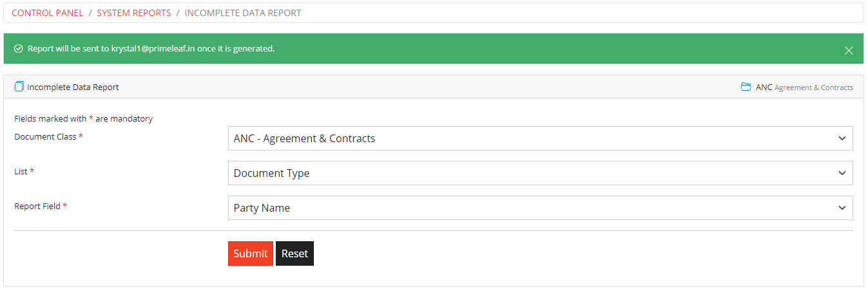Reset the form fields
This screenshot has width=868, height=294.
[x=294, y=253]
